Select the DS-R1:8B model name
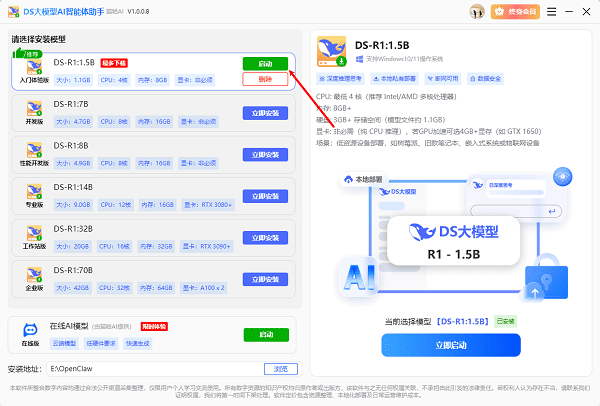Screen dimensions: 600x406 coord(71,146)
